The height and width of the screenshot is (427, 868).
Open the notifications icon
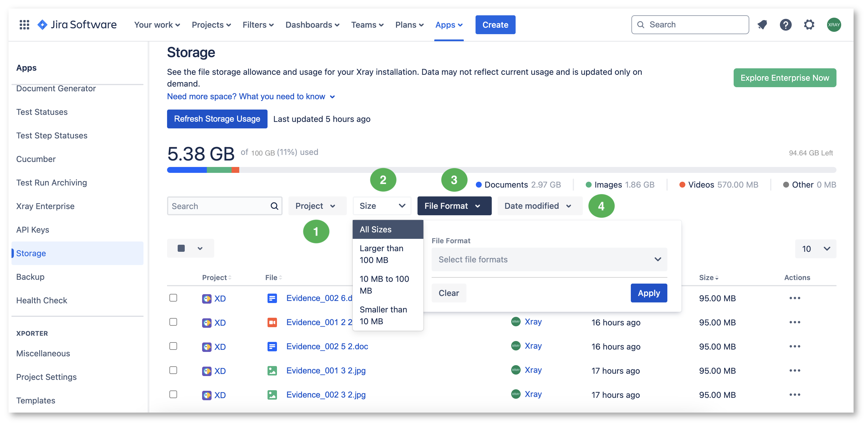coord(762,24)
